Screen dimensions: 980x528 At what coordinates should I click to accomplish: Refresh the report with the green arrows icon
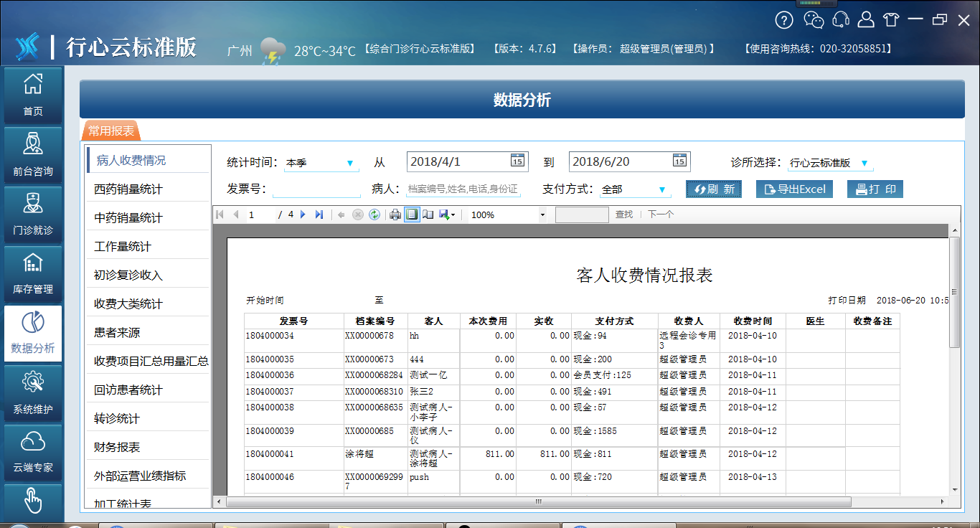pyautogui.click(x=374, y=214)
